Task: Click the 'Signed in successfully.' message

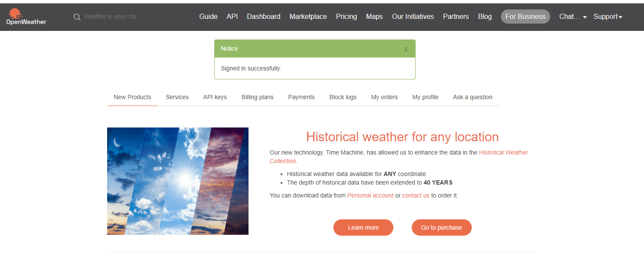Action: coord(251,68)
